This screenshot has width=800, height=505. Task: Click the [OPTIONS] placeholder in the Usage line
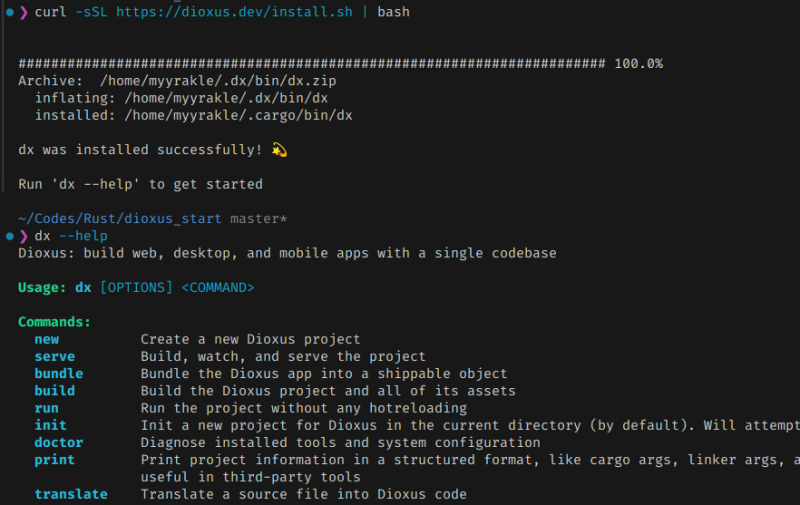click(x=136, y=288)
